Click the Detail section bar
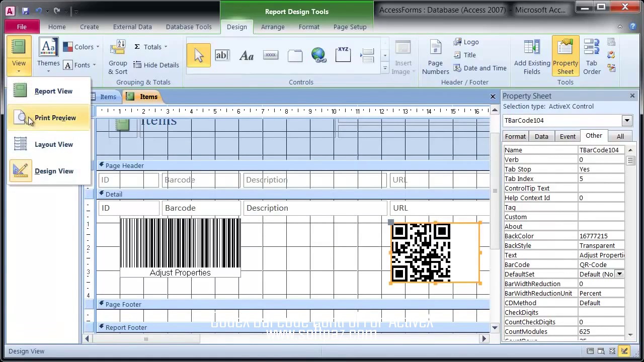644x362 pixels. 292,194
